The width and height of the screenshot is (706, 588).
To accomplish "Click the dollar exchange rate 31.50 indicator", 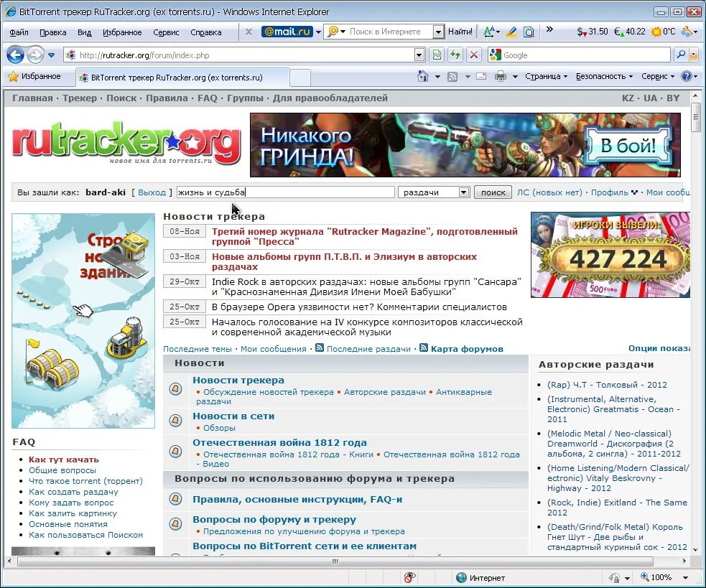I will pos(592,32).
